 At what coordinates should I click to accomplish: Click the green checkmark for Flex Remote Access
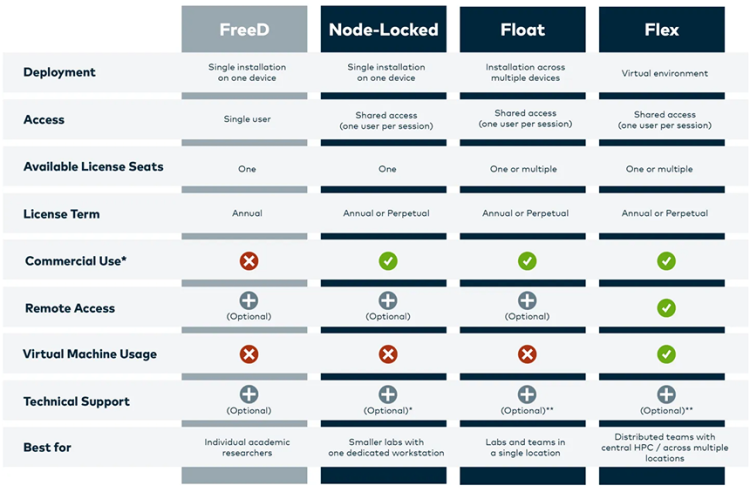pyautogui.click(x=666, y=308)
